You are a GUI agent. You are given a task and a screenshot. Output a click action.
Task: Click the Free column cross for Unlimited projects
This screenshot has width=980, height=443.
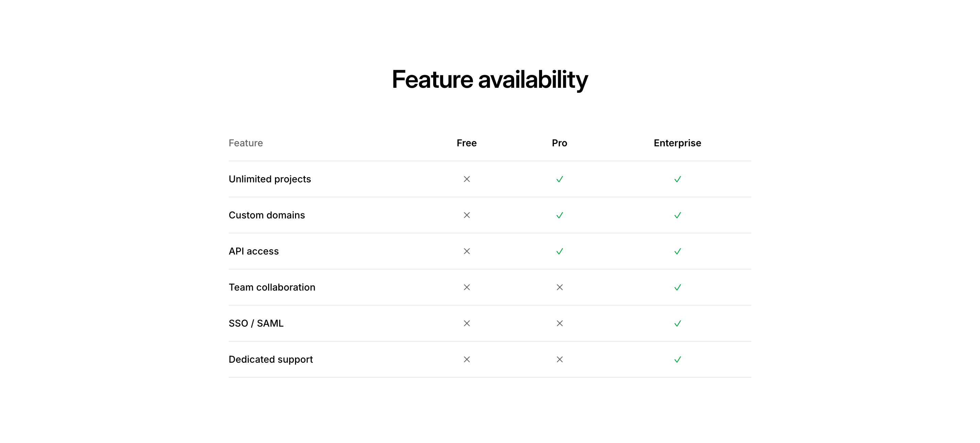pyautogui.click(x=467, y=179)
